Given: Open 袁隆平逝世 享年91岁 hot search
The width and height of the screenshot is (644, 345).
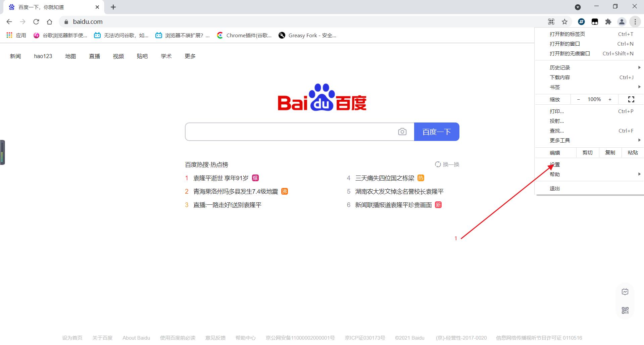Looking at the screenshot, I should (221, 178).
